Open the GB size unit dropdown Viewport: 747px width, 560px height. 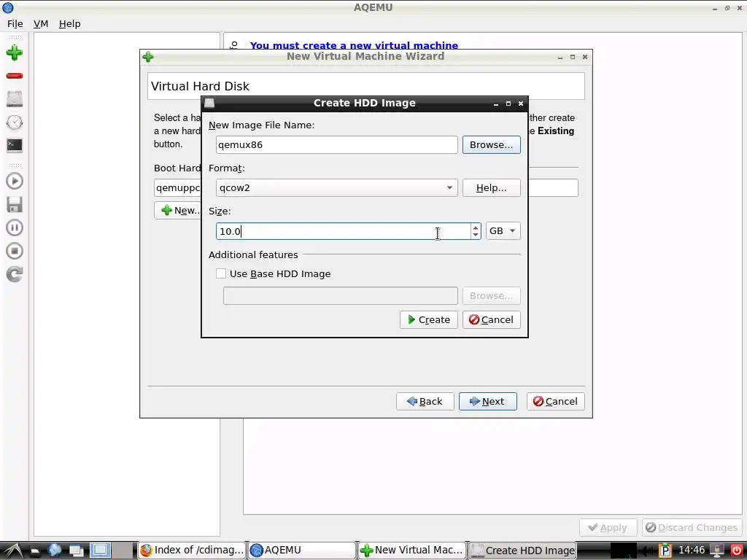click(x=503, y=231)
